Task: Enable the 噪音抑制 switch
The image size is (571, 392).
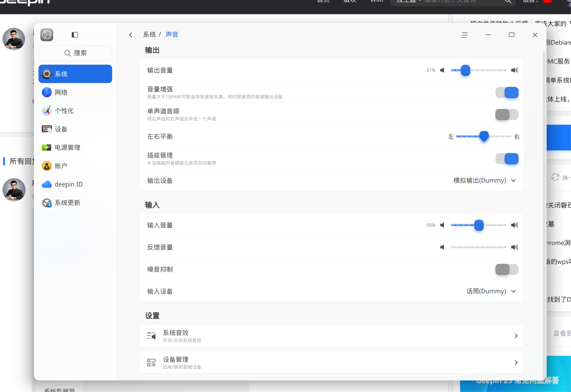Action: click(x=507, y=269)
